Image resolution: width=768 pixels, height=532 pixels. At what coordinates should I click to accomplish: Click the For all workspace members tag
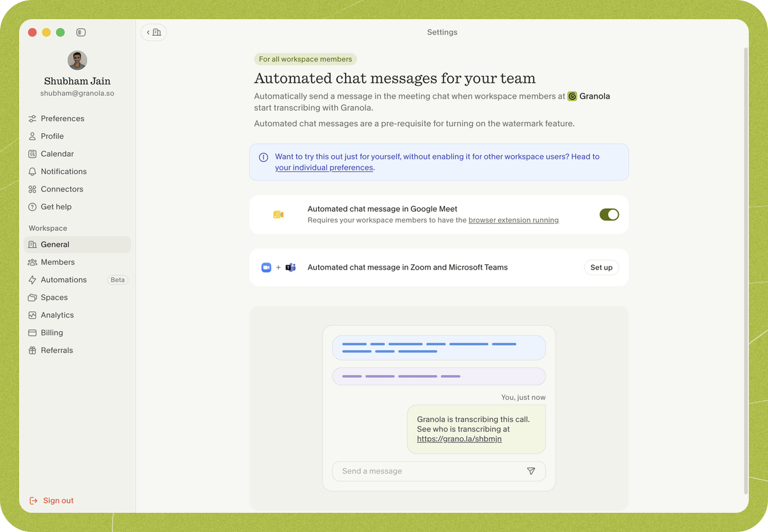tap(305, 59)
